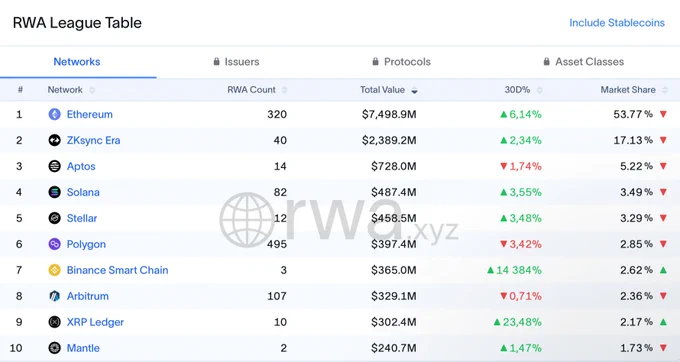Click Arbitrum's total value $329.1M

click(394, 296)
